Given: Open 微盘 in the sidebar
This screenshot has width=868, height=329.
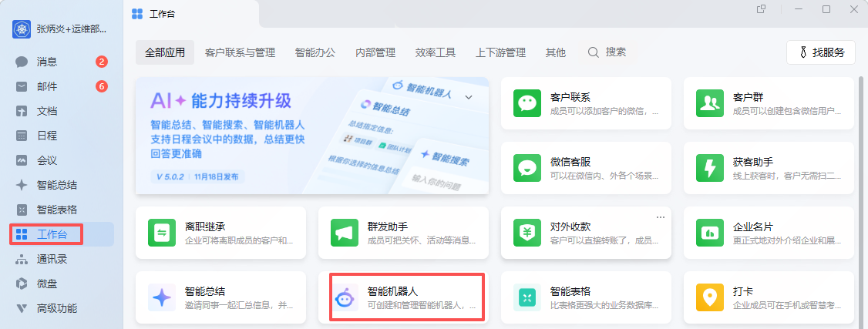Looking at the screenshot, I should click(62, 284).
